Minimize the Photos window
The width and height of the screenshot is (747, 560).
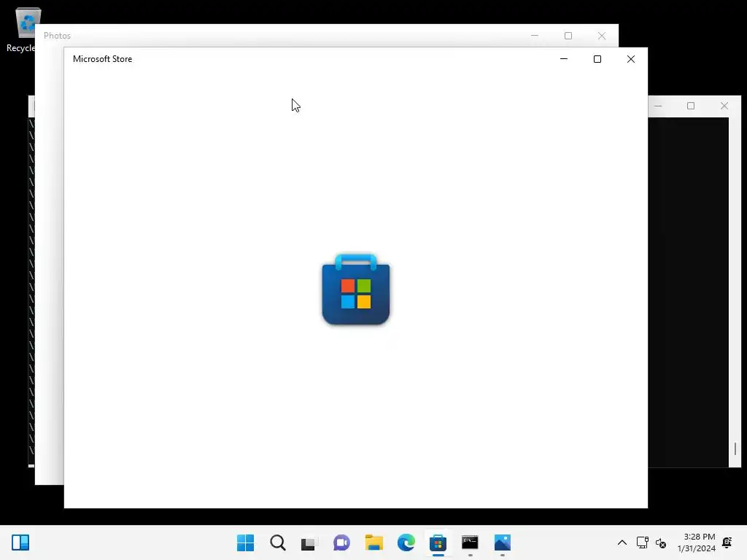[535, 36]
